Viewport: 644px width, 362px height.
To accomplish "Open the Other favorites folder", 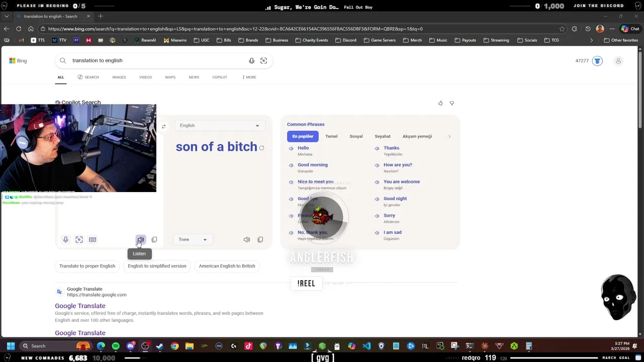I will click(621, 40).
